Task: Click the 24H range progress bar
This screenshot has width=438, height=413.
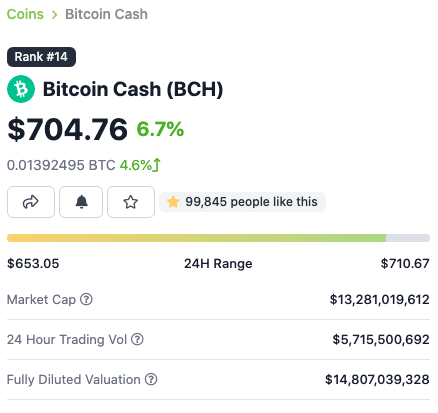Action: pyautogui.click(x=218, y=238)
